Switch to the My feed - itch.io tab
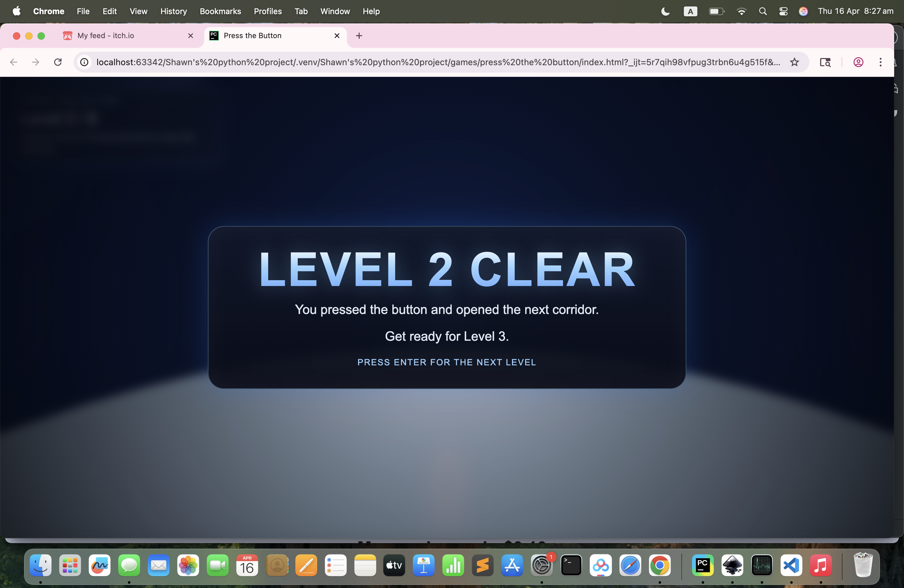 tap(105, 36)
